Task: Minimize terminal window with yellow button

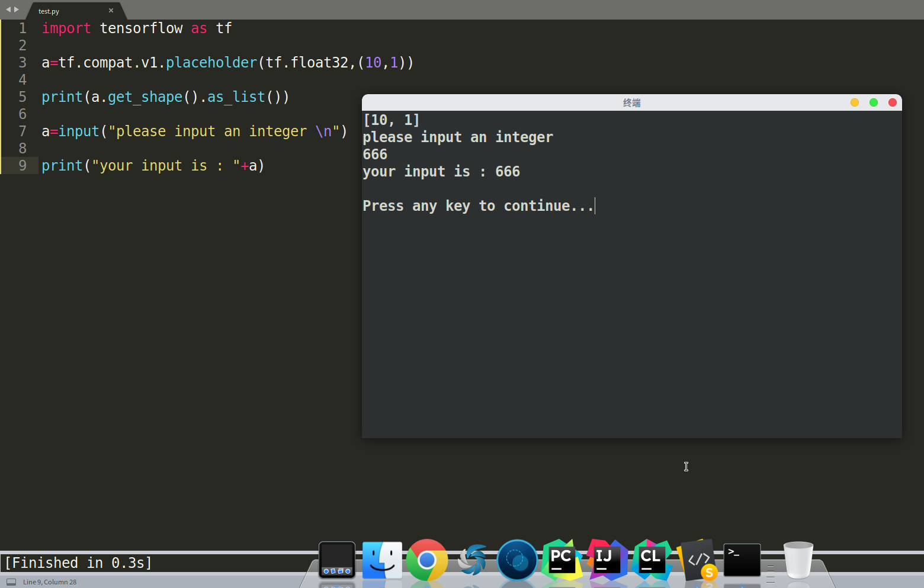Action: [854, 102]
